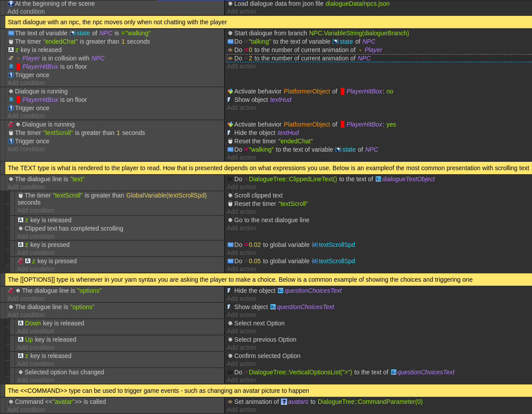This screenshot has width=532, height=414.
Task: Click the inverted icon on "The dialogue line is options" hide event
Action: [x=11, y=291]
